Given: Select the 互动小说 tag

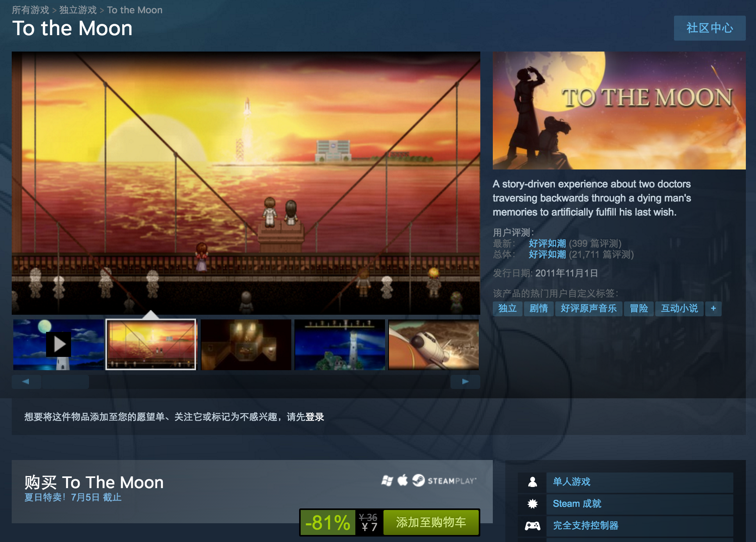Looking at the screenshot, I should click(679, 308).
